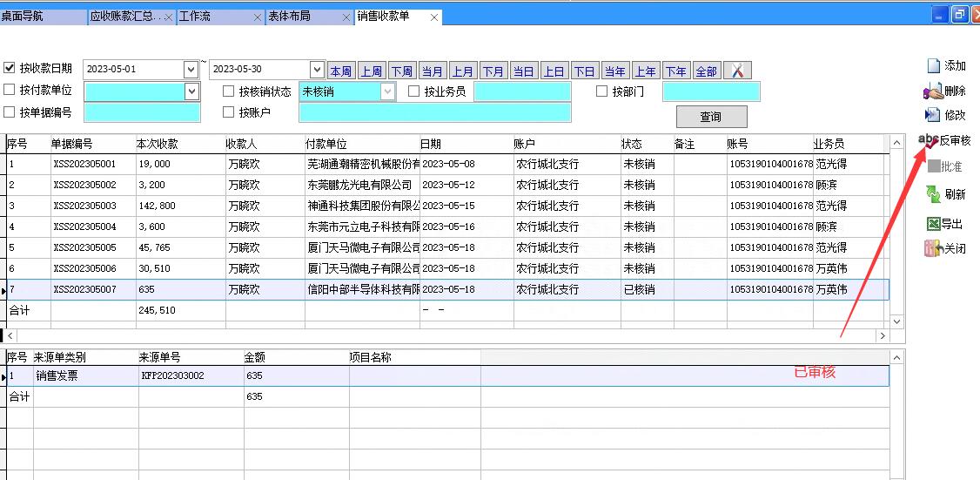This screenshot has width=980, height=480.
Task: Click the 删除 (Delete) icon
Action: [x=933, y=91]
